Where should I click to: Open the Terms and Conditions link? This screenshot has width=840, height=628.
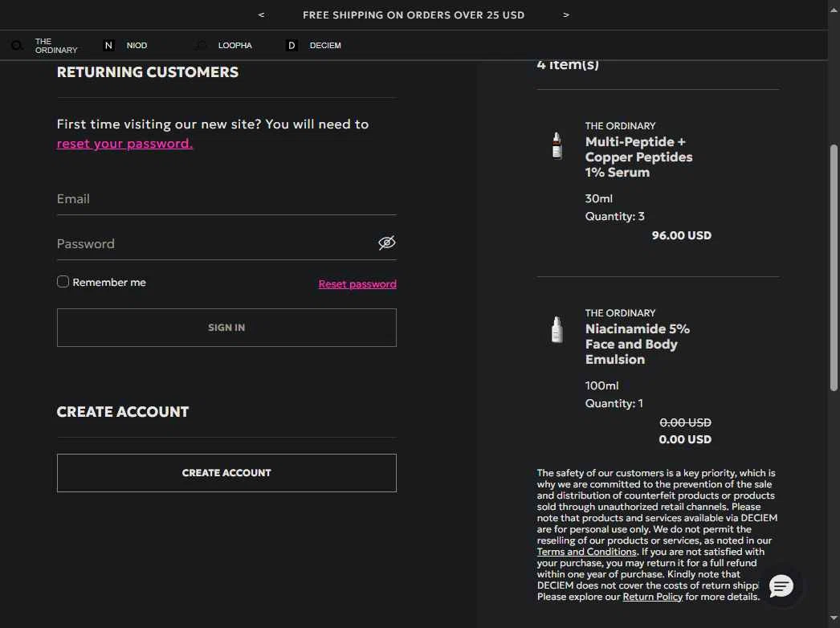click(586, 553)
